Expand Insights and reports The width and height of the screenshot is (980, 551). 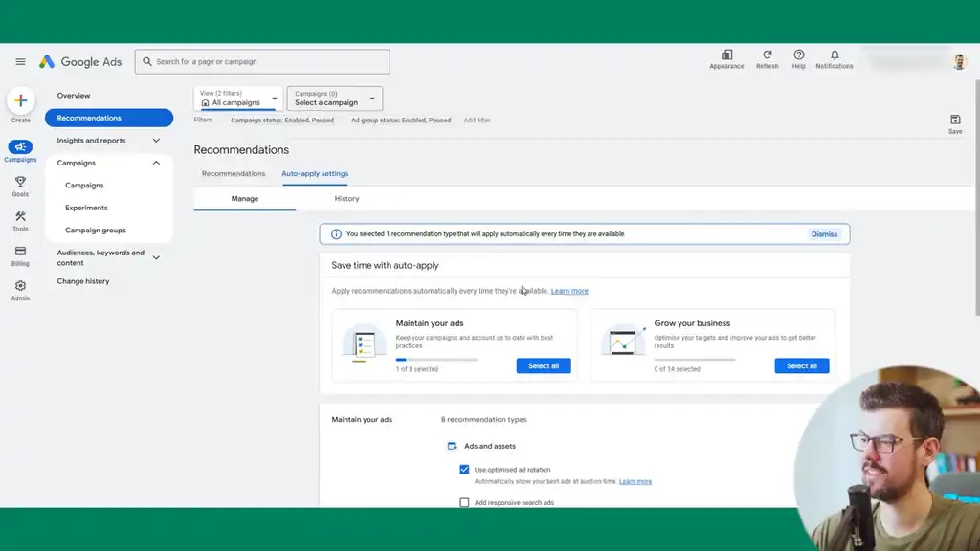click(156, 139)
